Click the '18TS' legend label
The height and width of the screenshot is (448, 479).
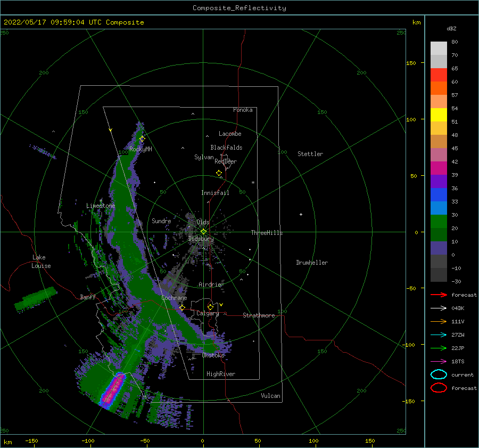click(458, 362)
